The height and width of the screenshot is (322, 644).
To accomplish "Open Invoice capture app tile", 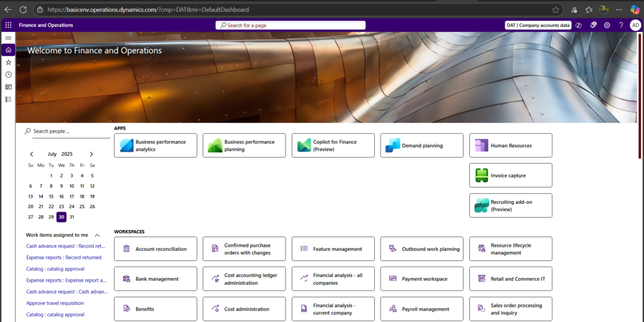I will click(511, 175).
